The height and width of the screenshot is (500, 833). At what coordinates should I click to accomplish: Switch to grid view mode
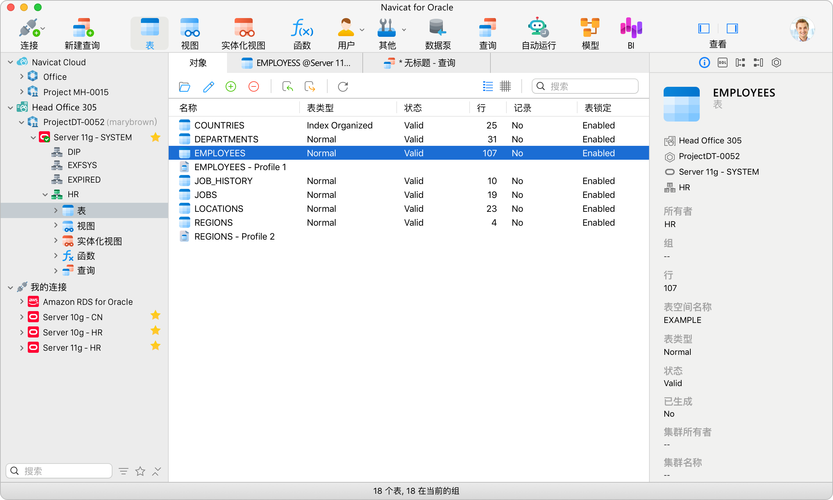click(506, 87)
